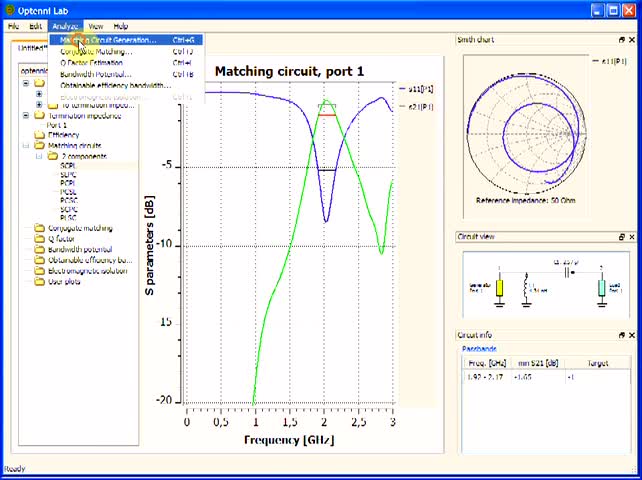Open the File menu
Image resolution: width=642 pixels, height=480 pixels.
pyautogui.click(x=14, y=26)
